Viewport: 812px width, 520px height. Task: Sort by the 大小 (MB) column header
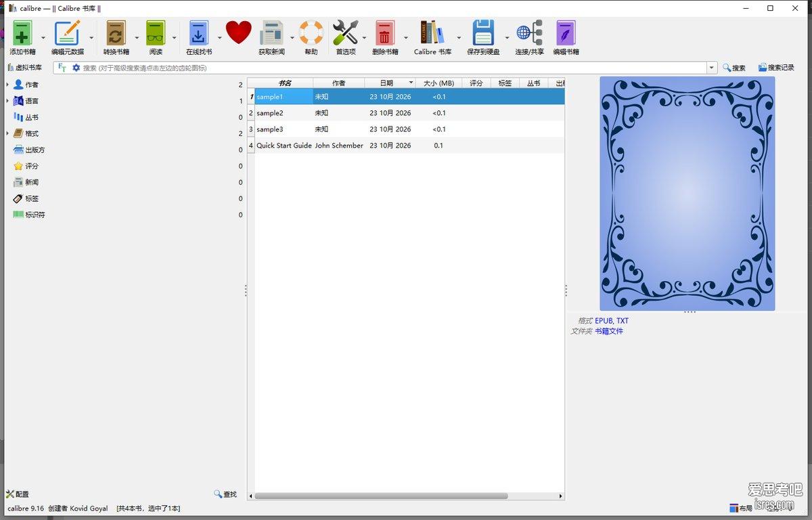[x=438, y=83]
